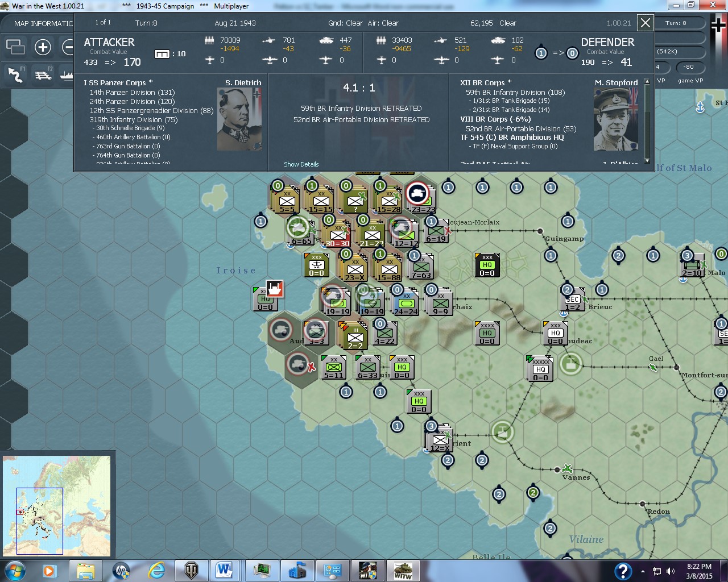Select the red unit counter labeled 30=30
Image resolution: width=728 pixels, height=582 pixels.
337,235
